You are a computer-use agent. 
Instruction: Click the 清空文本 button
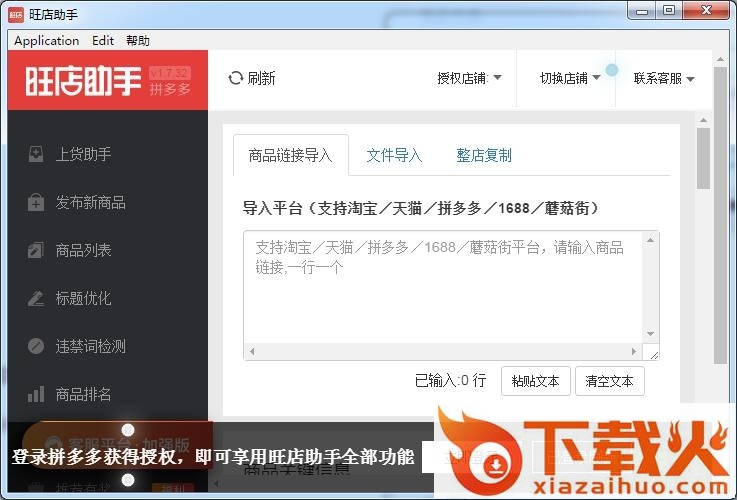click(610, 381)
